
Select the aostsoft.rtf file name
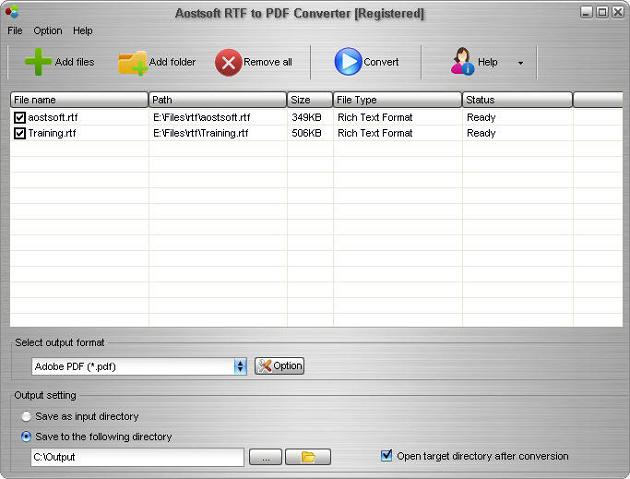pos(53,117)
